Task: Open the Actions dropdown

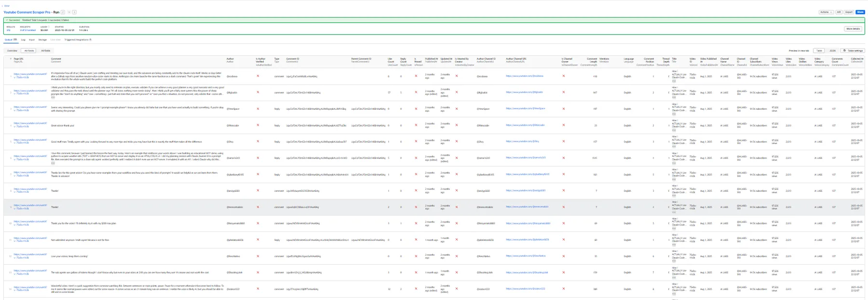Action: click(826, 12)
